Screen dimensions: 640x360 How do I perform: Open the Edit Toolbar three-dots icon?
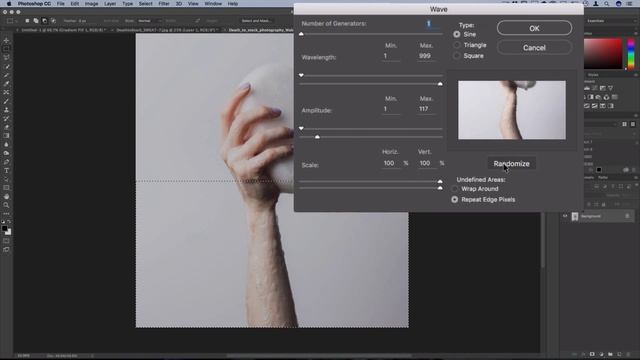point(6,213)
